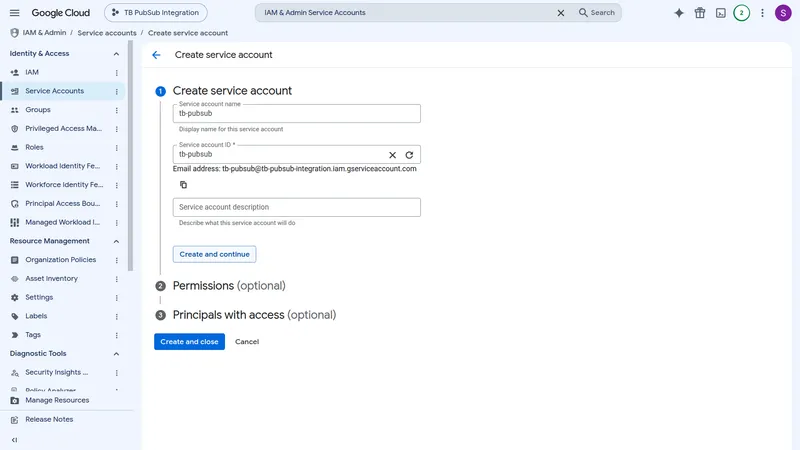The image size is (800, 450).
Task: Expand the Permissions (optional) step
Action: click(x=229, y=286)
